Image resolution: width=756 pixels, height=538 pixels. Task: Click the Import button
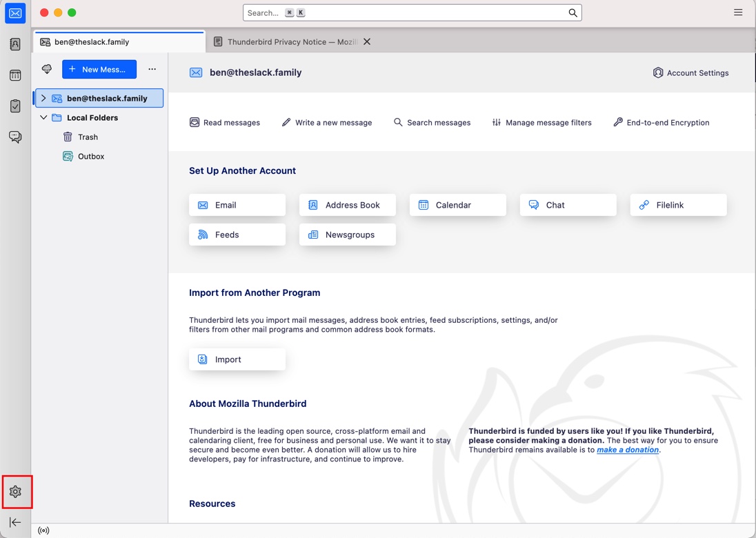pyautogui.click(x=237, y=359)
